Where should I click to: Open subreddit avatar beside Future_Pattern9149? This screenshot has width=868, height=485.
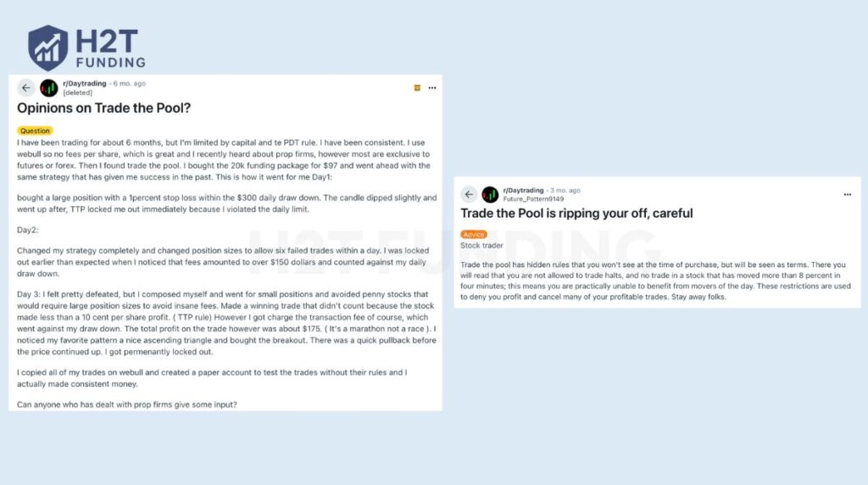tap(490, 194)
